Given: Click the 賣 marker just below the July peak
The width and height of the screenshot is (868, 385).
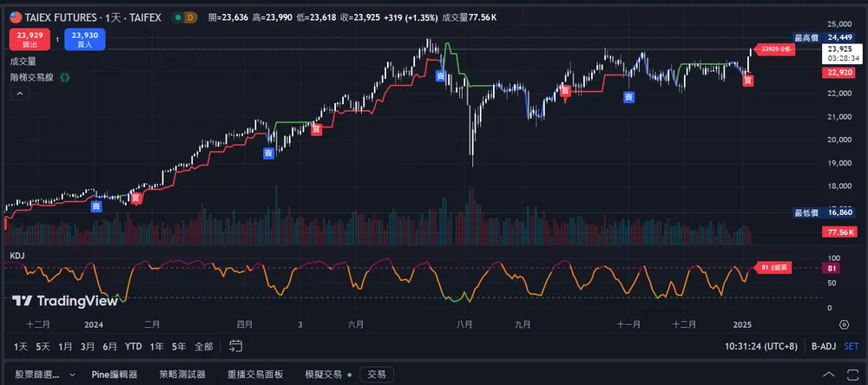Looking at the screenshot, I should pos(441,75).
